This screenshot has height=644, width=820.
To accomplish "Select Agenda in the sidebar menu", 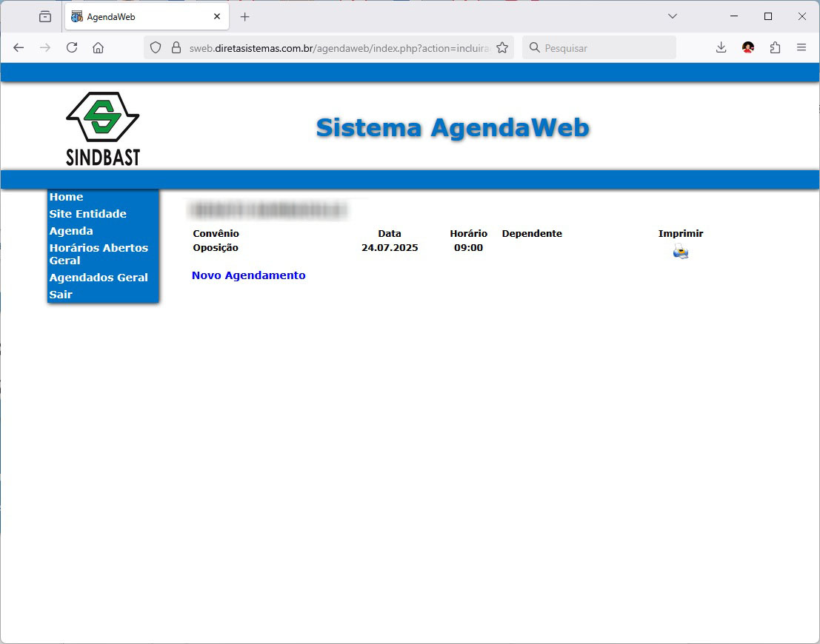I will pos(71,231).
